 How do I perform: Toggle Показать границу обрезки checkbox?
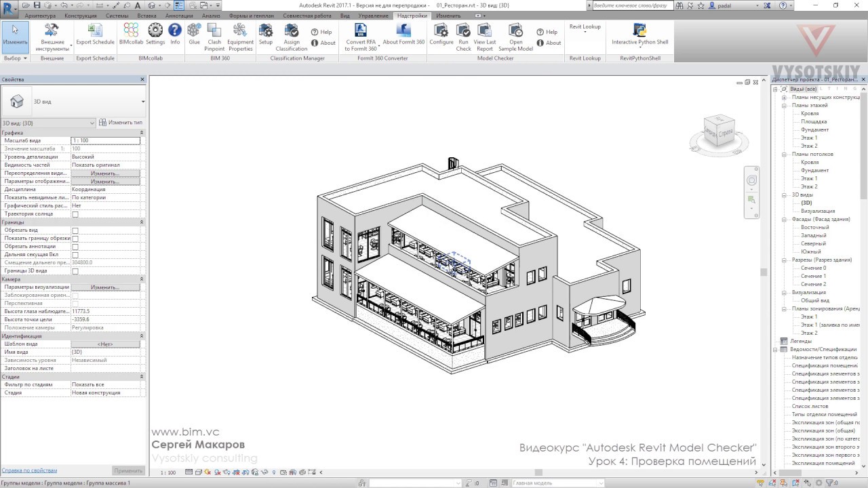tap(75, 239)
